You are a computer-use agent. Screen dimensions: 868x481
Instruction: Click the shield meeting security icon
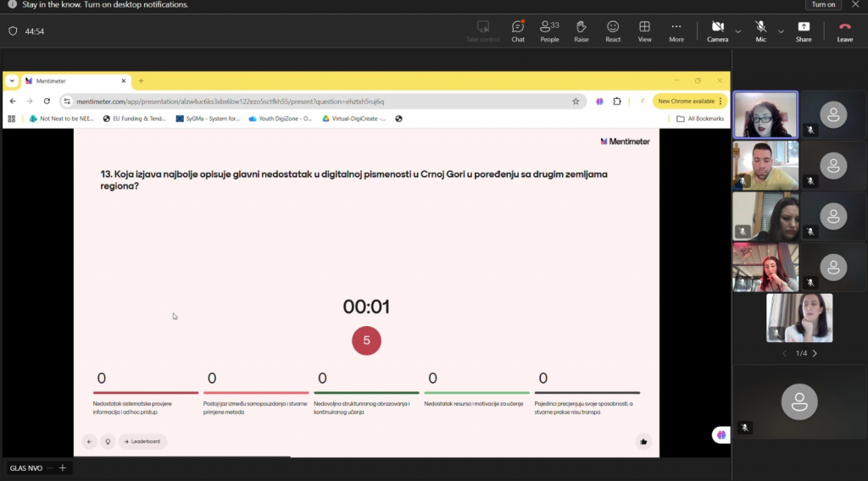(13, 31)
